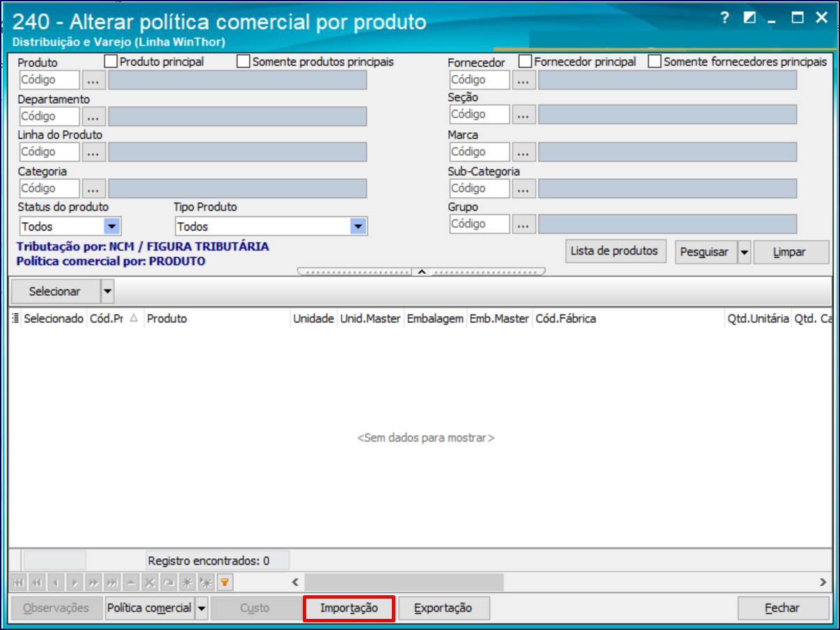Click the next record navigator arrow
Image resolution: width=840 pixels, height=630 pixels.
[x=74, y=582]
